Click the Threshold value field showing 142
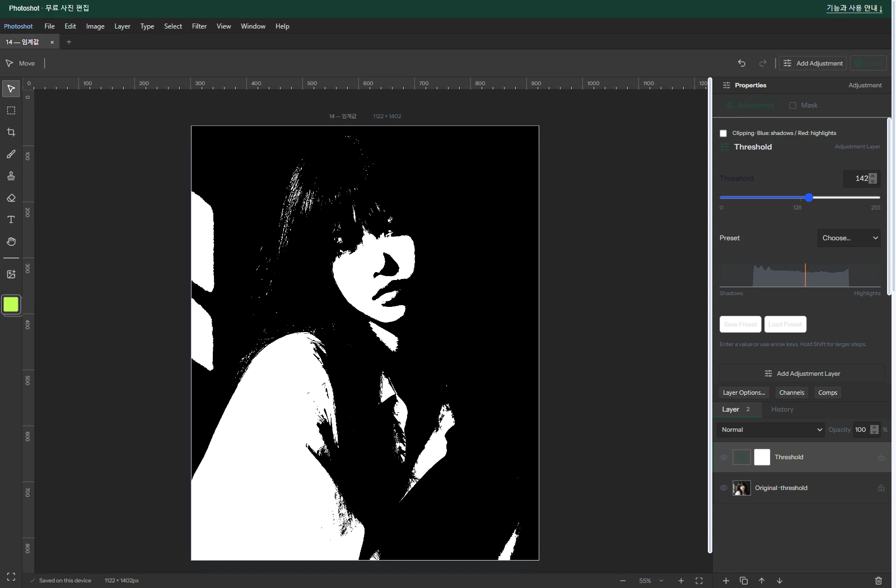 (x=862, y=179)
